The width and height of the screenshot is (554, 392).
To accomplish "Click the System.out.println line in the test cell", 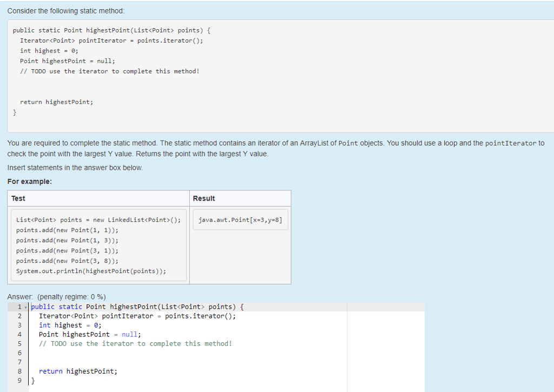I will (91, 271).
